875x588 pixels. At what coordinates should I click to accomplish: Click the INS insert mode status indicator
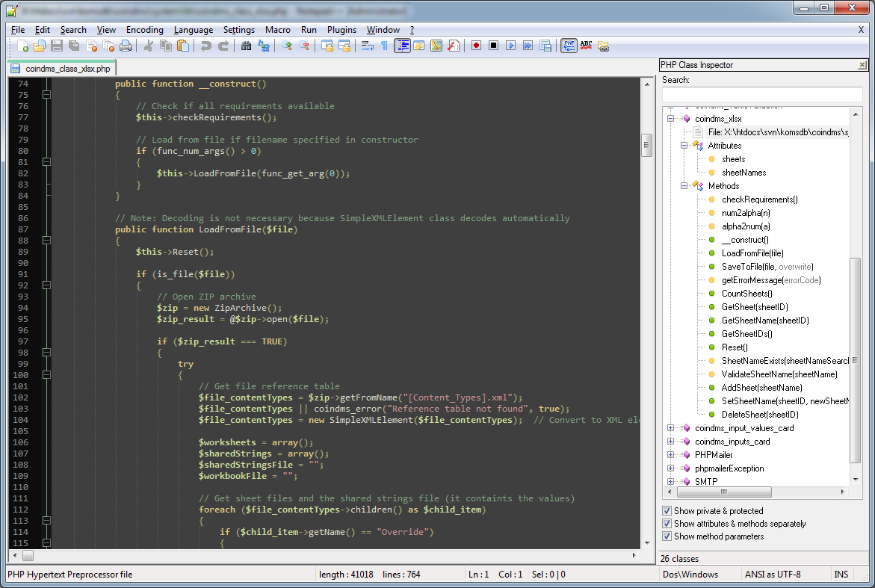[x=841, y=574]
